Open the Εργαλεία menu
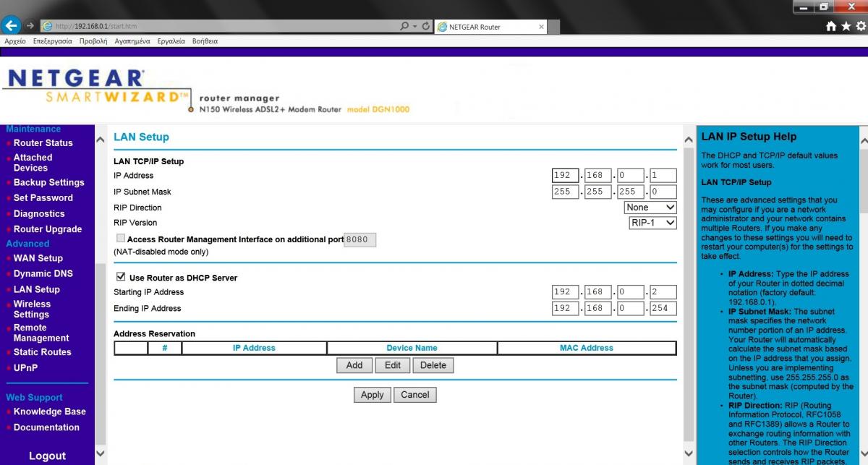The image size is (868, 465). (x=171, y=41)
